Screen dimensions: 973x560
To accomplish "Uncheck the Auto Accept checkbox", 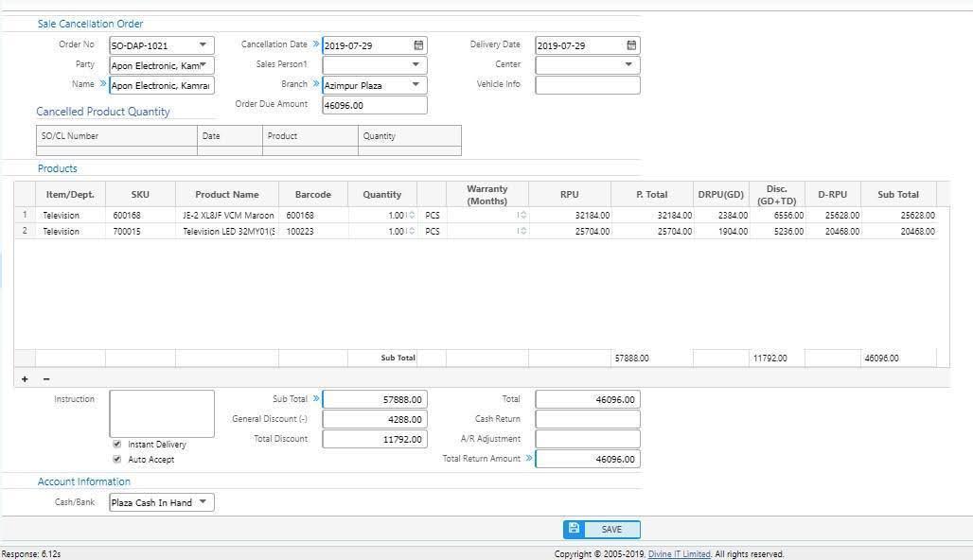I will [117, 459].
